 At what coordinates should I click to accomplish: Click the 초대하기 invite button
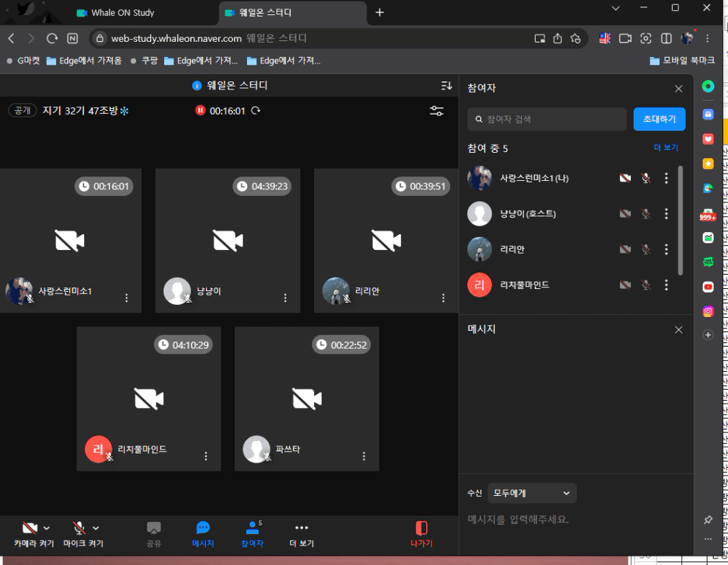tap(660, 119)
